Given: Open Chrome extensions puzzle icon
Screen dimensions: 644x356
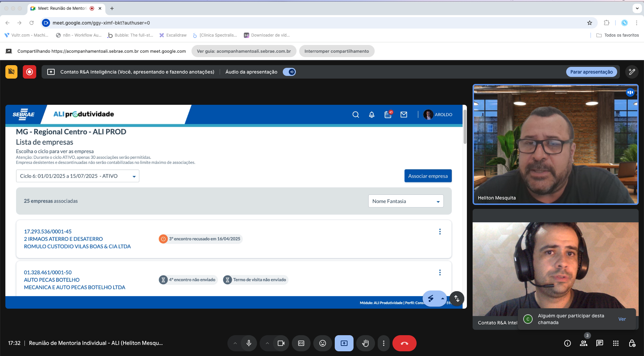Looking at the screenshot, I should pyautogui.click(x=606, y=23).
